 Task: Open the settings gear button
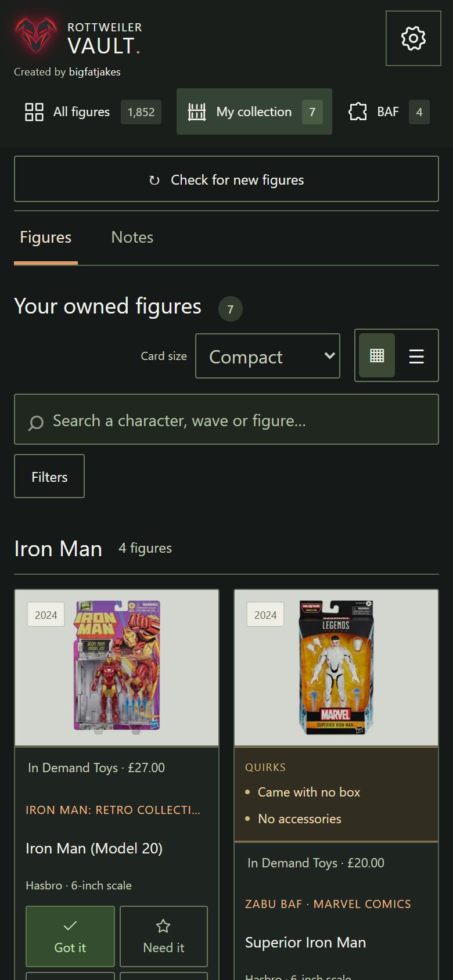coord(414,38)
